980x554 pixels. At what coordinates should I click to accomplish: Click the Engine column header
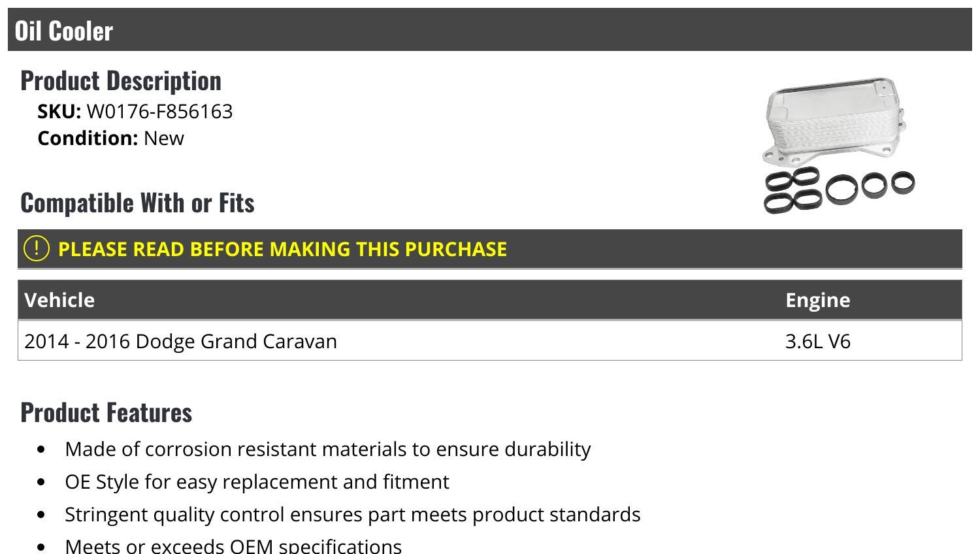click(817, 300)
